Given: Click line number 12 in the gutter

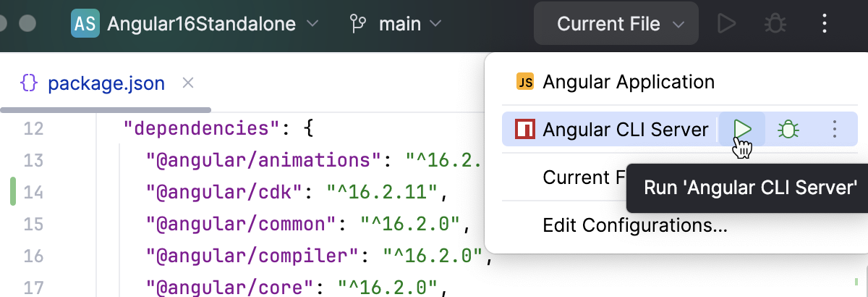Looking at the screenshot, I should click(33, 130).
